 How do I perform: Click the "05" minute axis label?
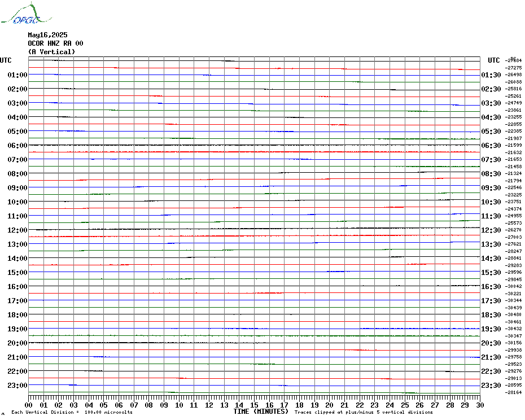[103, 405]
